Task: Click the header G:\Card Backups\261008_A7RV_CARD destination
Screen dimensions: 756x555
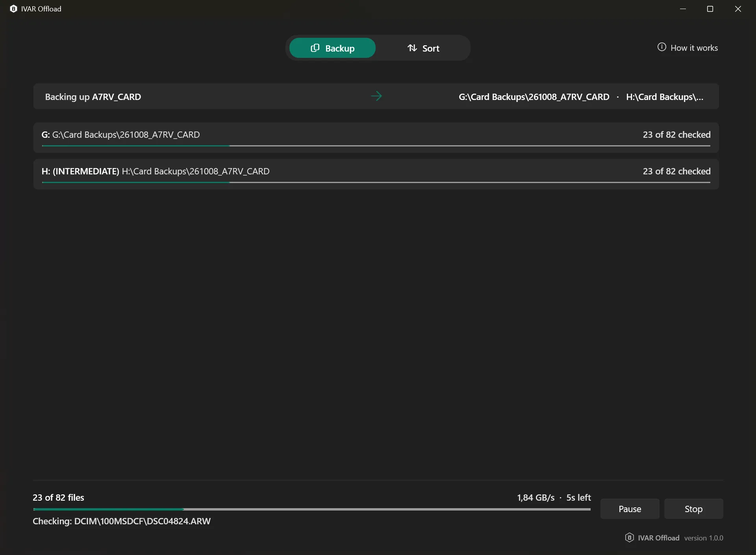Action: click(534, 97)
